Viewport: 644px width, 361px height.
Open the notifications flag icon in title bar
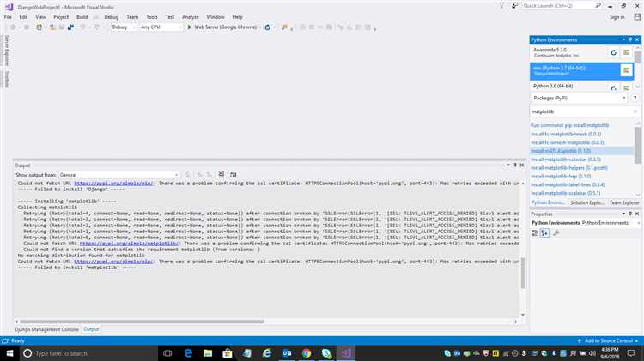click(x=502, y=6)
